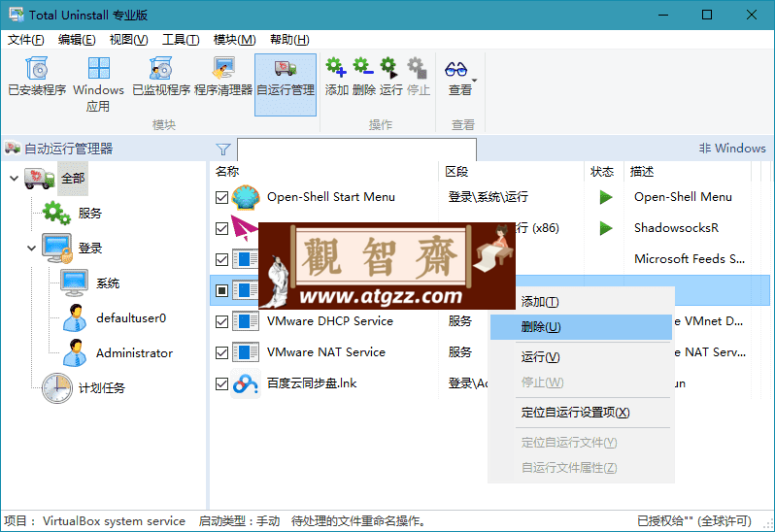Uncheck 百度云同步盘.lnk checkbox
The width and height of the screenshot is (775, 532).
222,383
